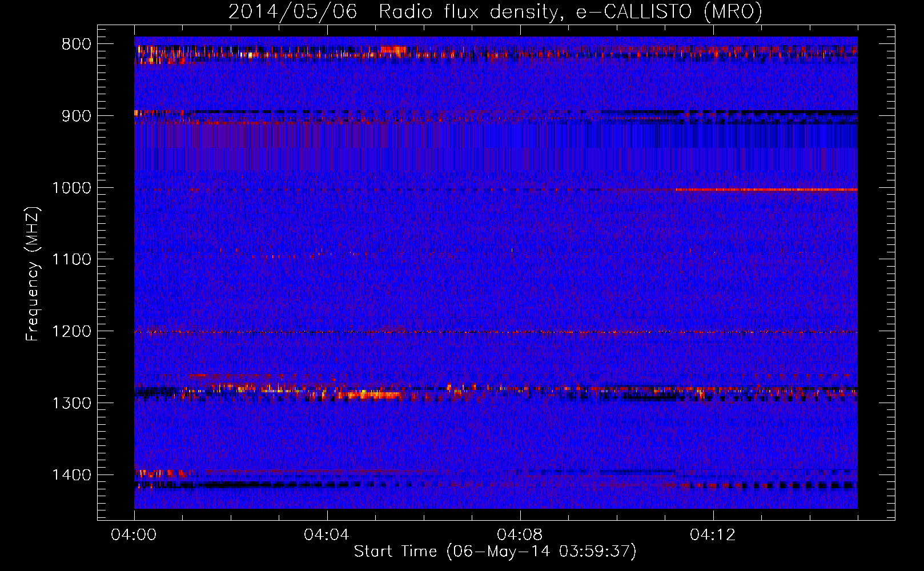The width and height of the screenshot is (924, 571).
Task: Click the 04:00 time axis label
Action: point(134,535)
